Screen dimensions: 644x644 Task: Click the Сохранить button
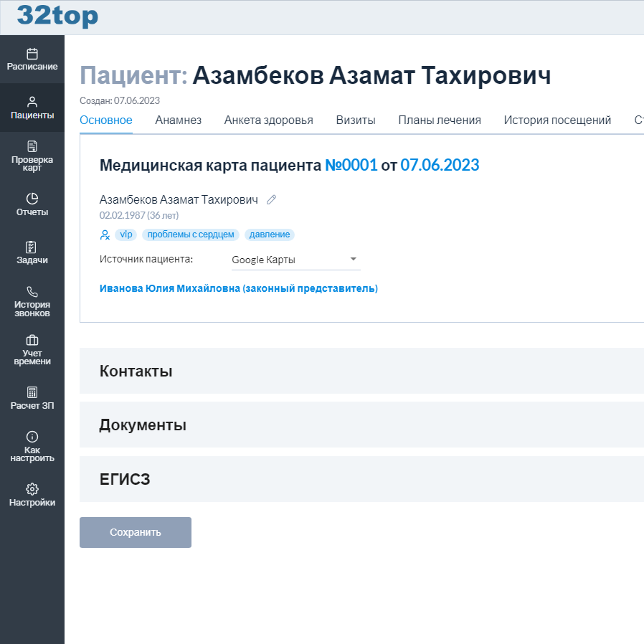click(136, 532)
